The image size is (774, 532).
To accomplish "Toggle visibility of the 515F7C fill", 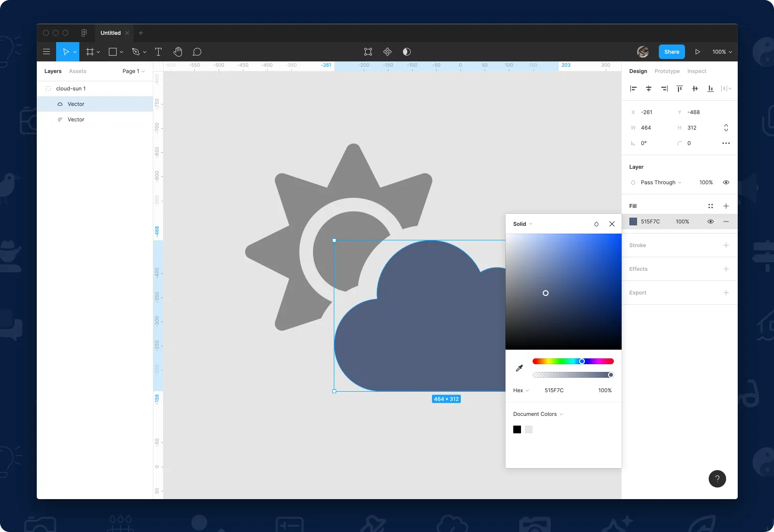I will (x=710, y=222).
